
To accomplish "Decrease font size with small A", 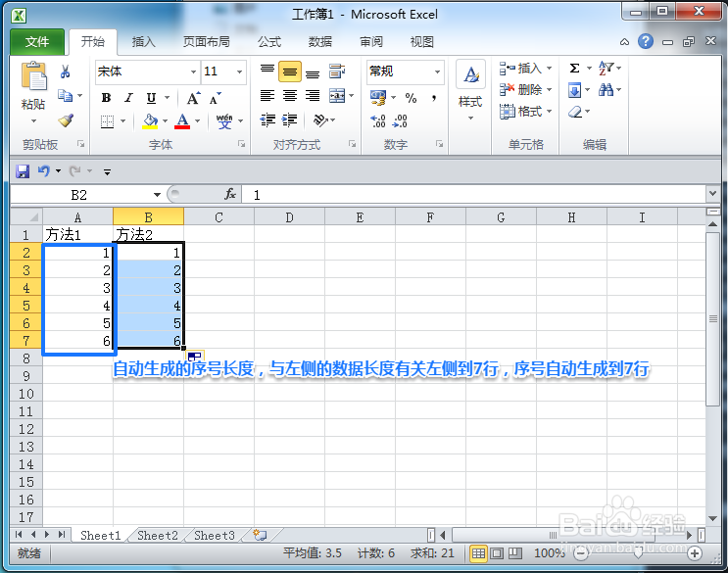I will 215,98.
